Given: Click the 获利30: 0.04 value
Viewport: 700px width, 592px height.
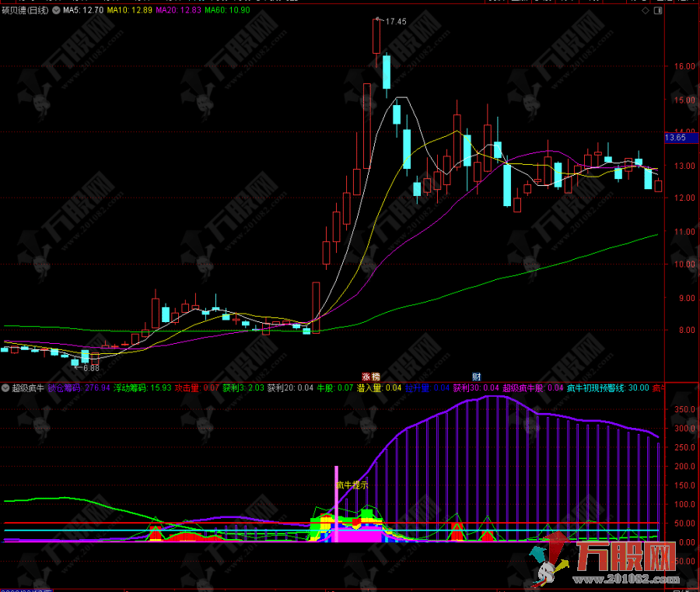Looking at the screenshot, I should 476,388.
